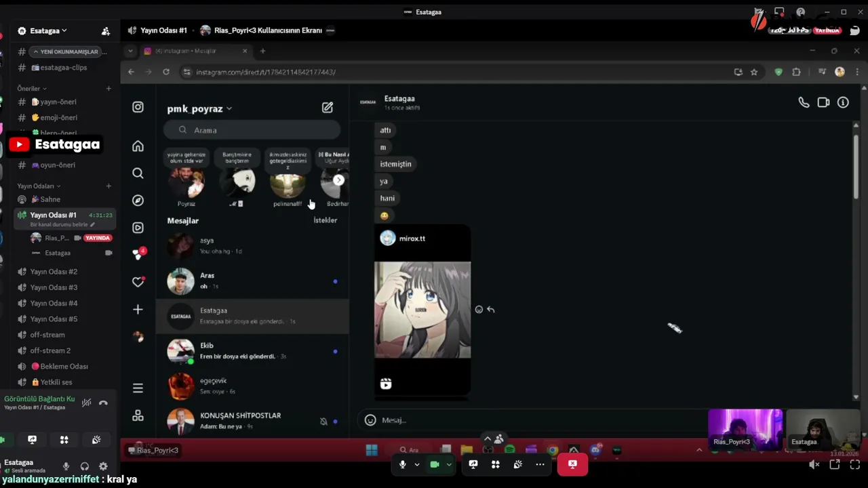Open microphone options arrow in call bar
This screenshot has height=488, width=868.
(416, 464)
